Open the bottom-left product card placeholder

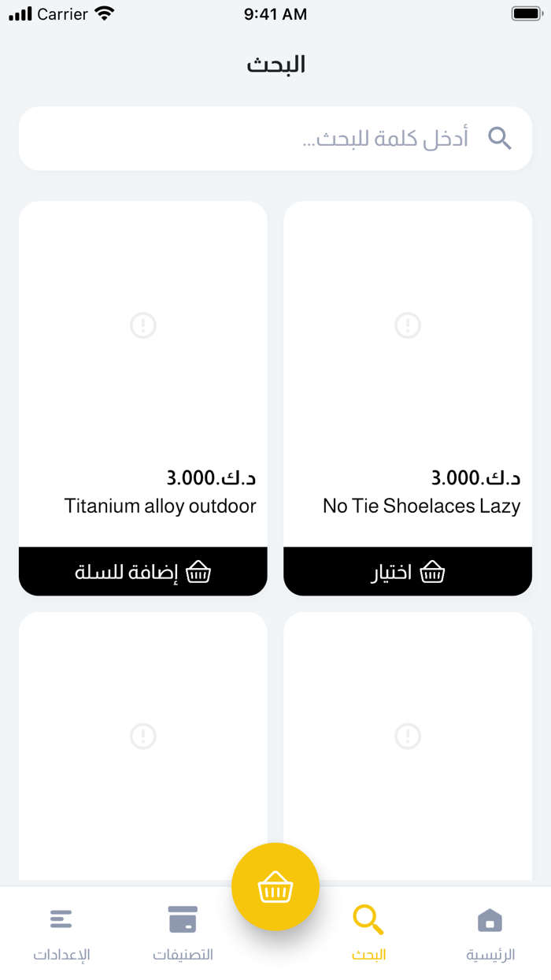click(142, 737)
